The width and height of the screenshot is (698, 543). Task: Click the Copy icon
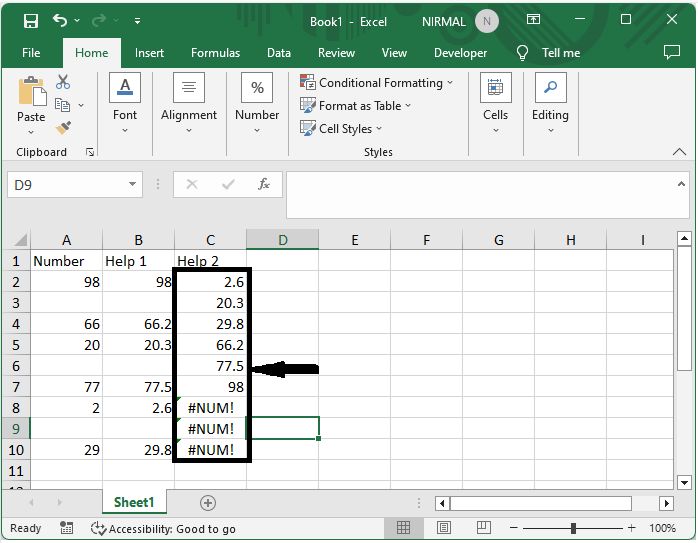tap(62, 105)
